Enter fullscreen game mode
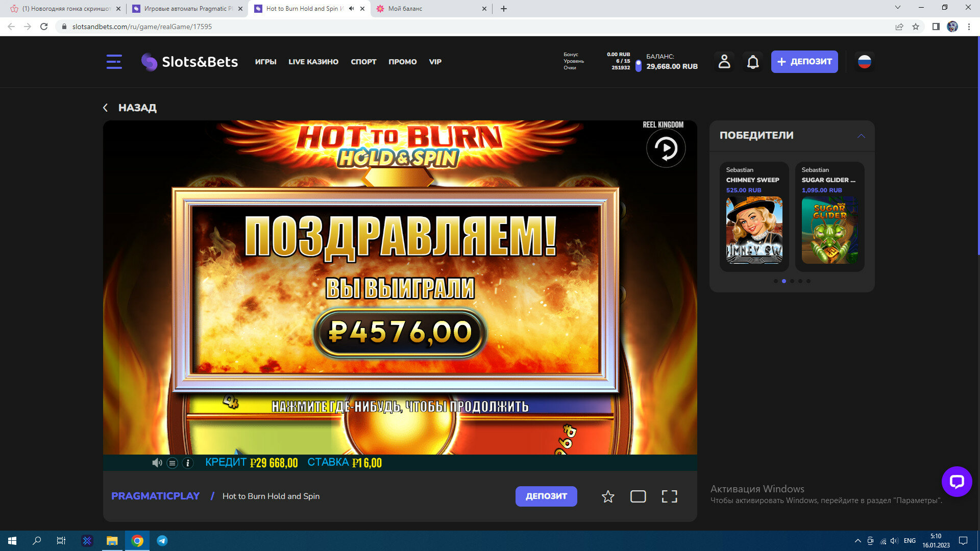The width and height of the screenshot is (980, 551). click(x=669, y=496)
